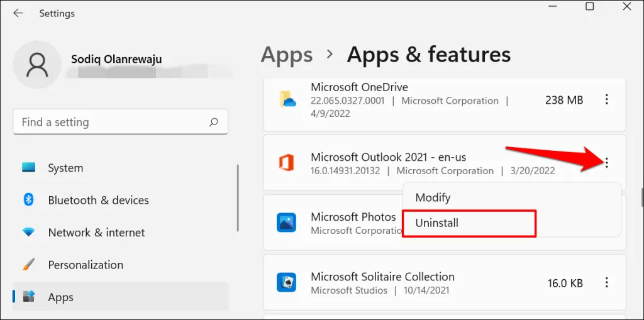Image resolution: width=644 pixels, height=320 pixels.
Task: Expand more options for Microsoft Solitaire Collection
Action: [606, 283]
